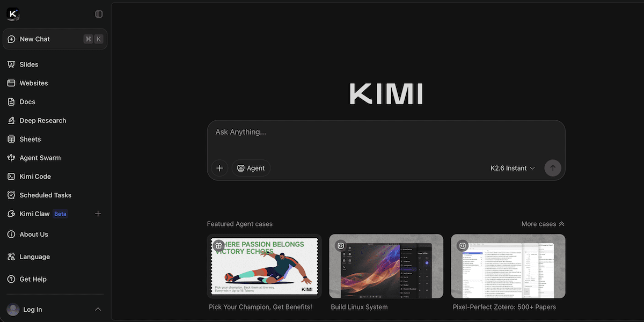The image size is (644, 322).
Task: Click the user avatar next to Log In
Action: 13,310
